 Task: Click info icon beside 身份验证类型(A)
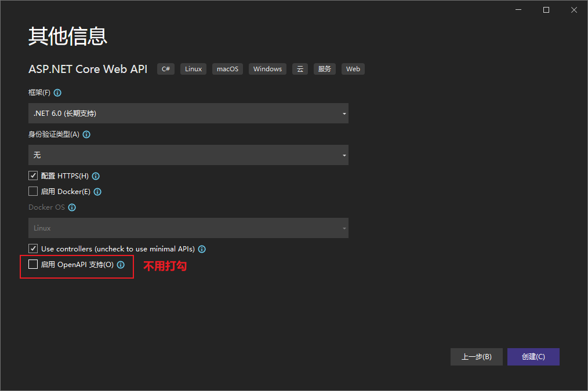click(x=86, y=134)
